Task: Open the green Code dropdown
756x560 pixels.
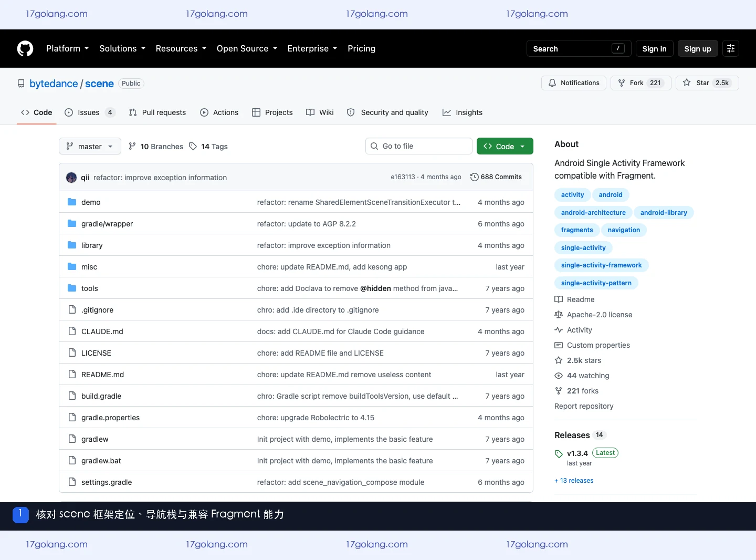Action: [505, 146]
